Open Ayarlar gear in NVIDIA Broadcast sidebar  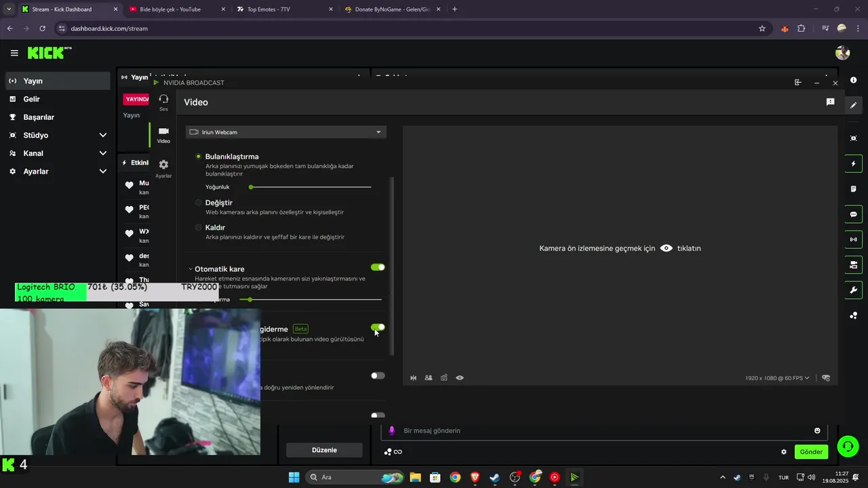(163, 169)
